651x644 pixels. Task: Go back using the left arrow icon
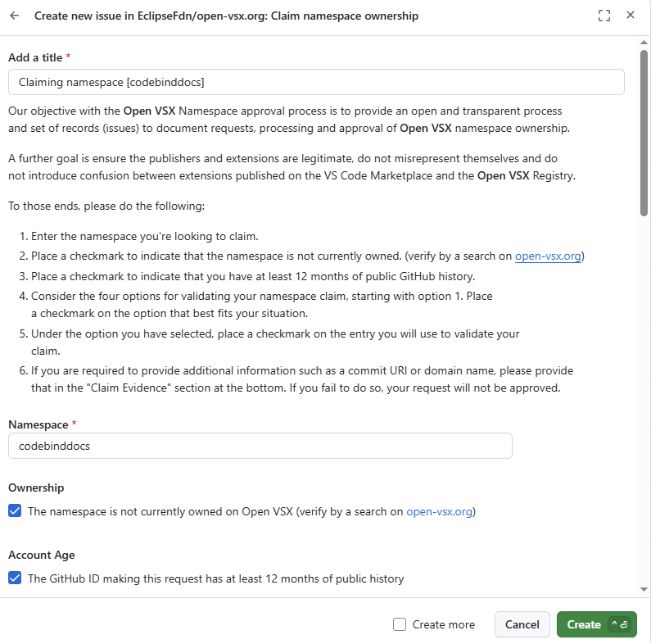click(15, 16)
